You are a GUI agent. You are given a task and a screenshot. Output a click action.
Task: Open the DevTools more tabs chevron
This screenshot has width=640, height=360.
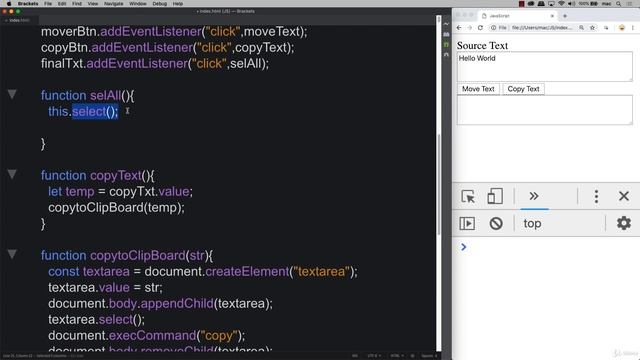point(534,196)
